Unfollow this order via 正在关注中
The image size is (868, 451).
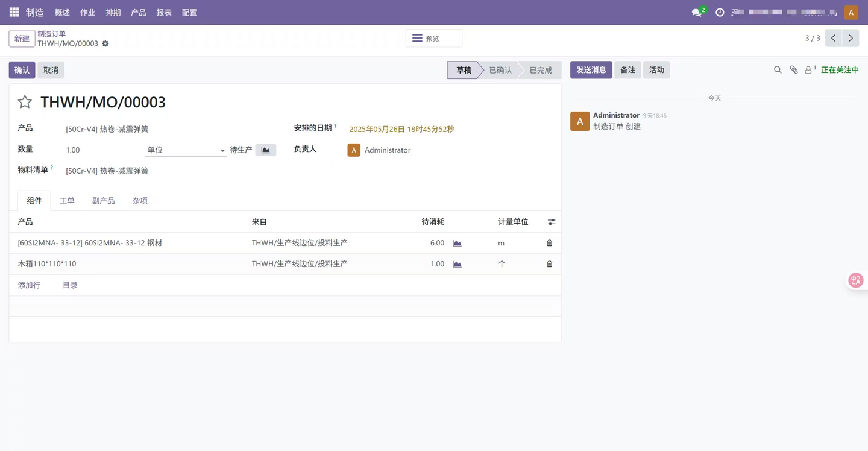840,70
